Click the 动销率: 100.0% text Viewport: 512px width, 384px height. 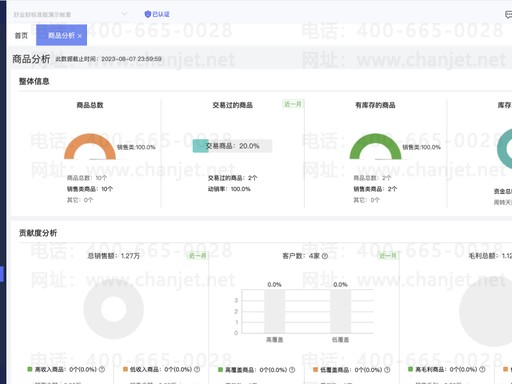pyautogui.click(x=229, y=189)
